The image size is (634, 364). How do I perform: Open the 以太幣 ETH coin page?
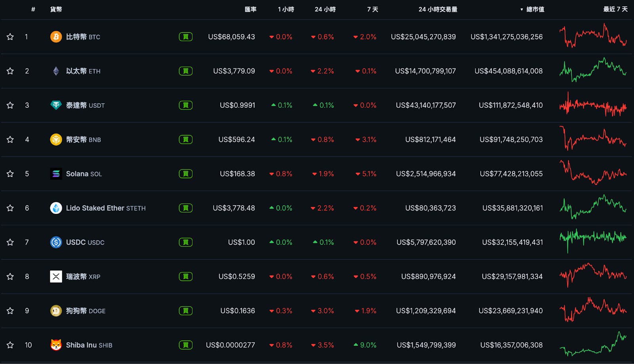pyautogui.click(x=83, y=71)
